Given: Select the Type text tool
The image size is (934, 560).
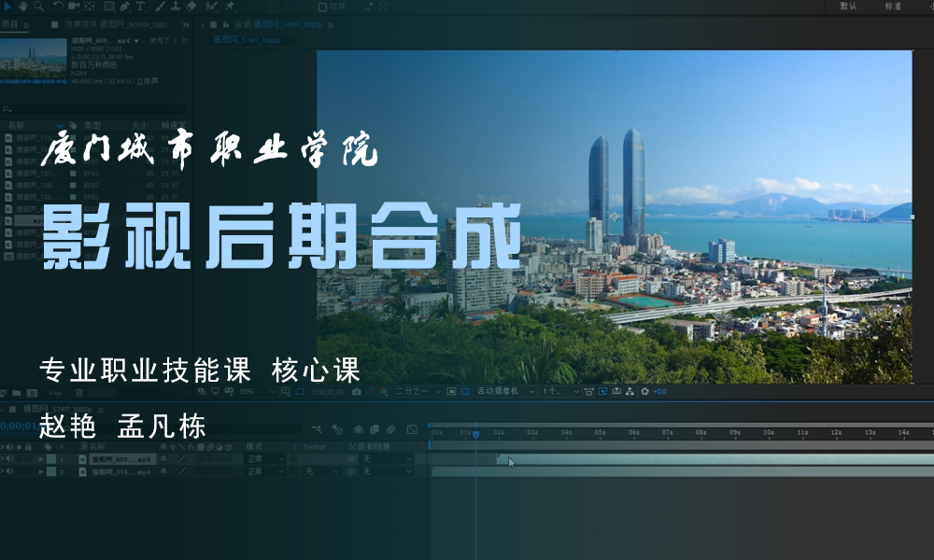Looking at the screenshot, I should click(140, 6).
